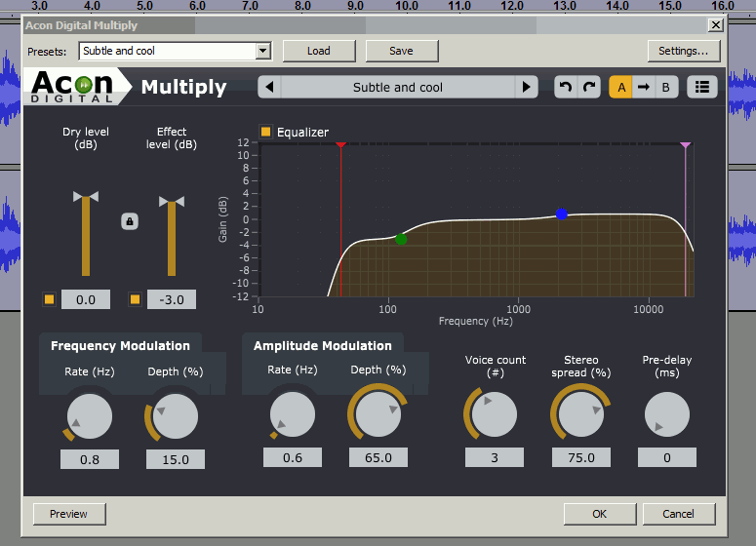Open the Presets dropdown arrow
This screenshot has height=546, width=756.
click(262, 51)
